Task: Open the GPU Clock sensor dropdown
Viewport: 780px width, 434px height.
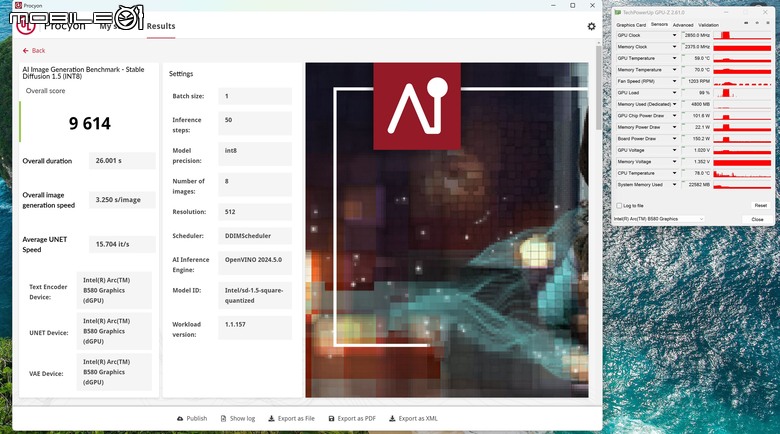Action: (675, 35)
